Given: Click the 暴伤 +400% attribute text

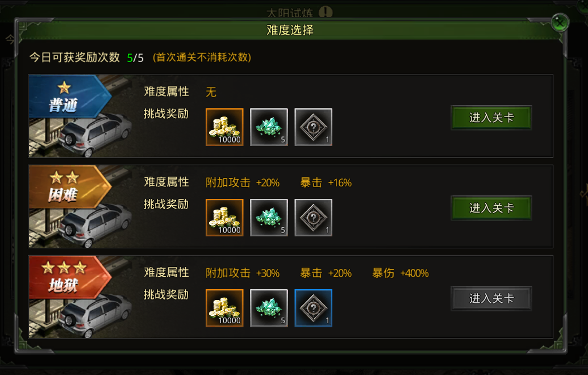Looking at the screenshot, I should click(x=400, y=273).
